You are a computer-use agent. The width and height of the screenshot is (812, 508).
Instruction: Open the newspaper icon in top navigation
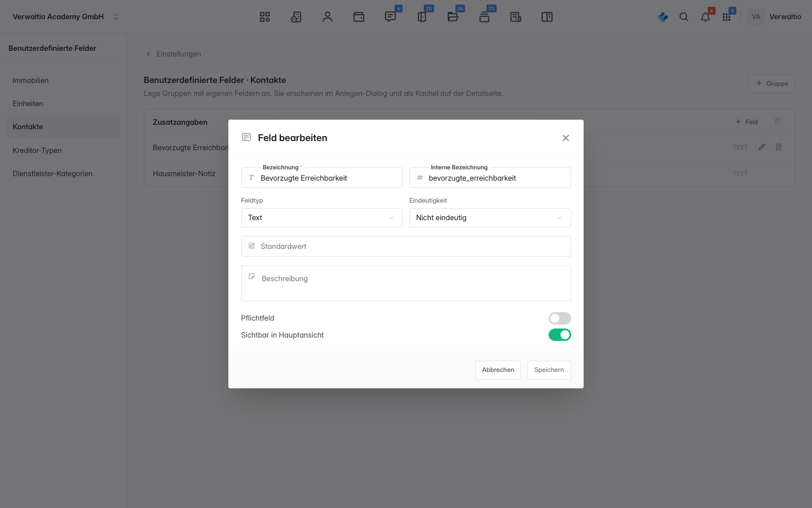click(x=515, y=17)
